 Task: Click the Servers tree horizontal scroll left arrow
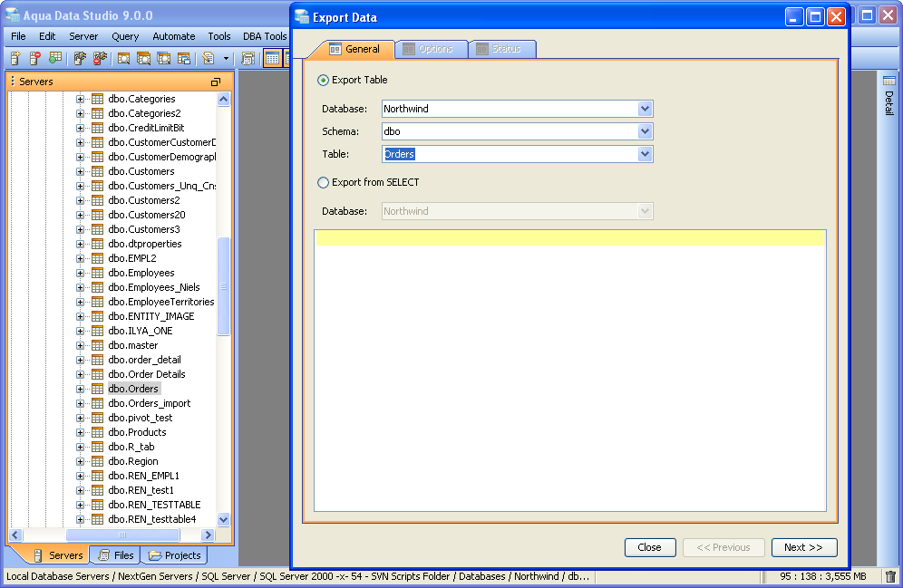pos(15,535)
